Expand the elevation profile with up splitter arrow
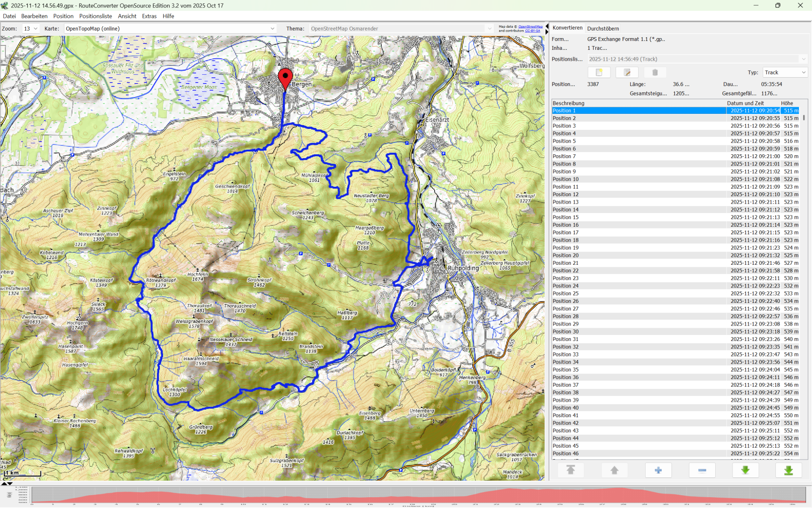The width and height of the screenshot is (812, 508). 4,483
